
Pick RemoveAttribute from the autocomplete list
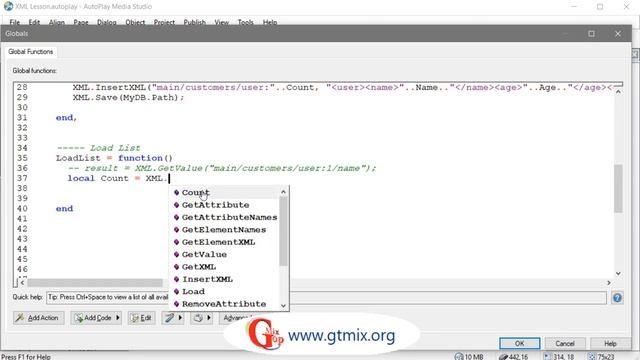pyautogui.click(x=224, y=304)
